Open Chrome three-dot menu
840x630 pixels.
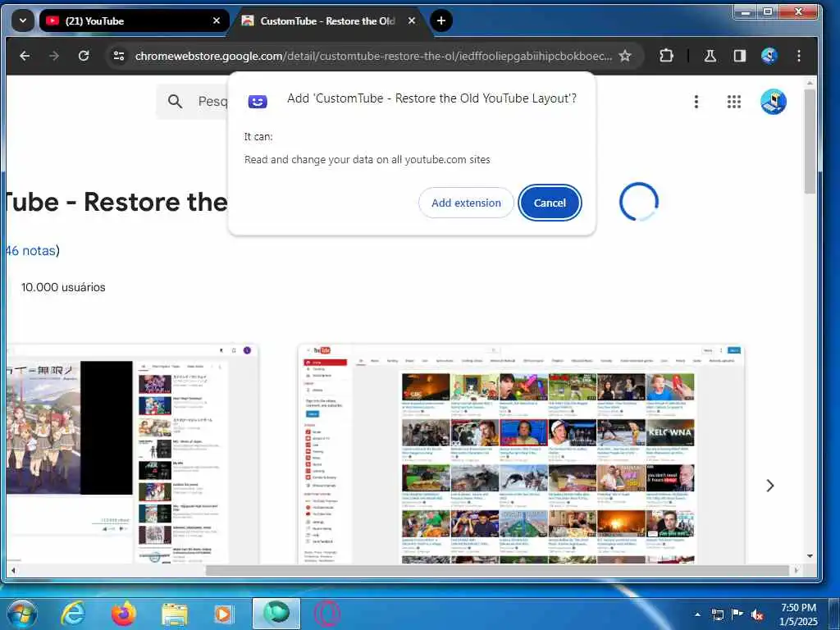(x=799, y=56)
